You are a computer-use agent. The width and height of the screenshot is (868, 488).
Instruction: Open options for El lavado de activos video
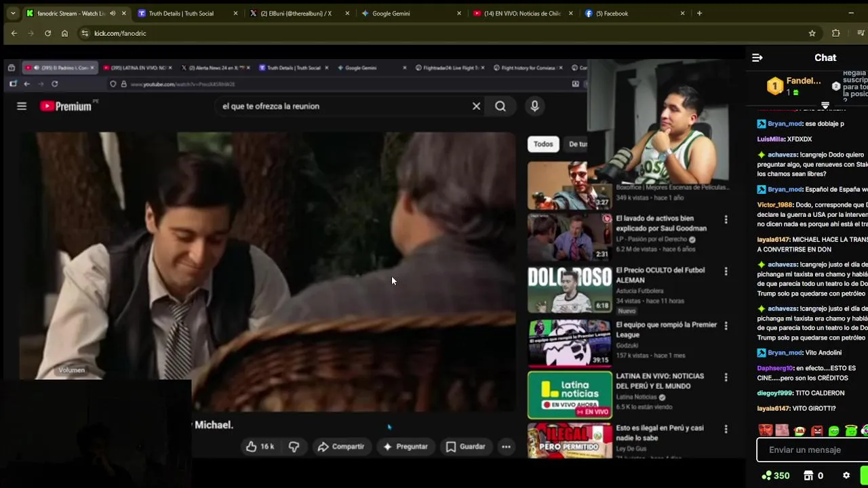(726, 220)
